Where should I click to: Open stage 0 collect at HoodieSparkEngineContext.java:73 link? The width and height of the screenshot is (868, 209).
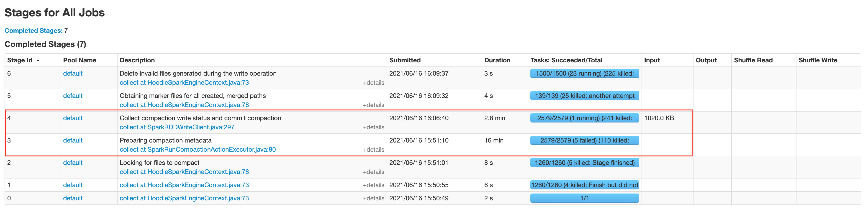coord(184,198)
